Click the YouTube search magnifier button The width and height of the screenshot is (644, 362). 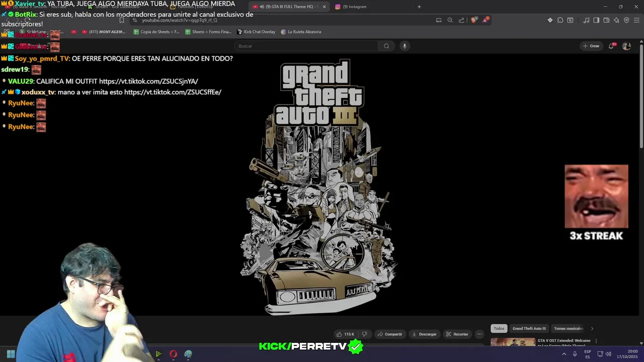[386, 46]
